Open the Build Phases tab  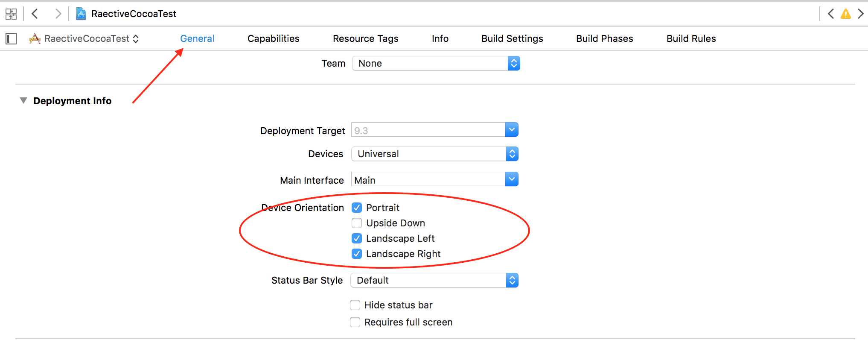click(605, 38)
